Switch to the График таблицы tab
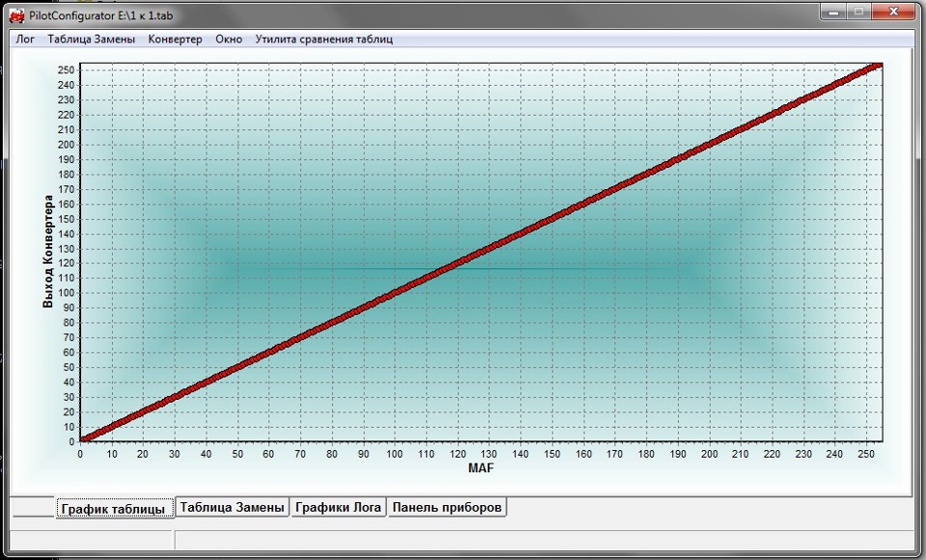Image resolution: width=926 pixels, height=560 pixels. click(114, 508)
